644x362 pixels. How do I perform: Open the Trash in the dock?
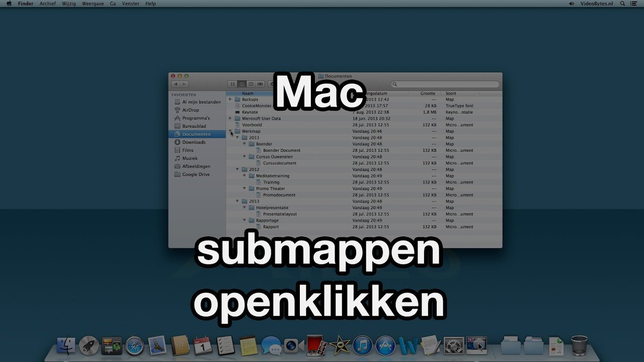(x=579, y=346)
